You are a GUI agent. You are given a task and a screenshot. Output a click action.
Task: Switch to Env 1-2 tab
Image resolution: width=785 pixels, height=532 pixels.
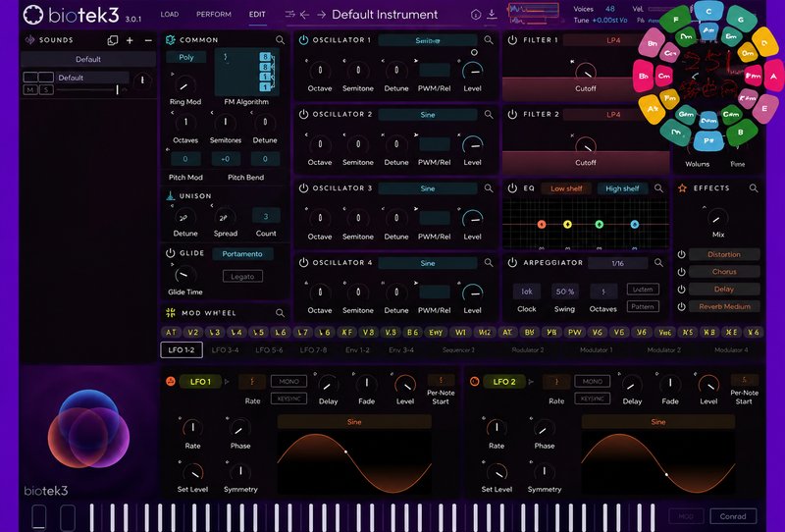(x=357, y=349)
